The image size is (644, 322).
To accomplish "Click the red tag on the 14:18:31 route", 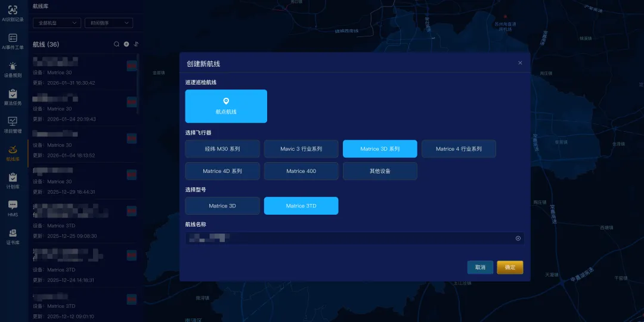I will 132,255.
